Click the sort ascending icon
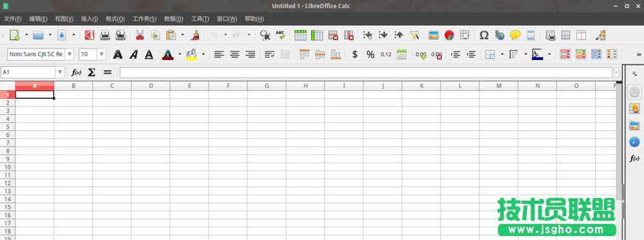Screen dimensions: 644x240 click(x=383, y=35)
